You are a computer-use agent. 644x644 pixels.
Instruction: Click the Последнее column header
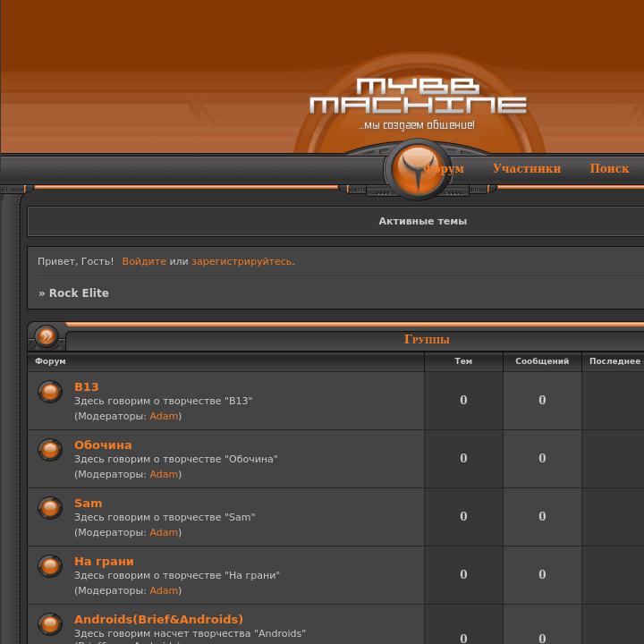(x=614, y=361)
